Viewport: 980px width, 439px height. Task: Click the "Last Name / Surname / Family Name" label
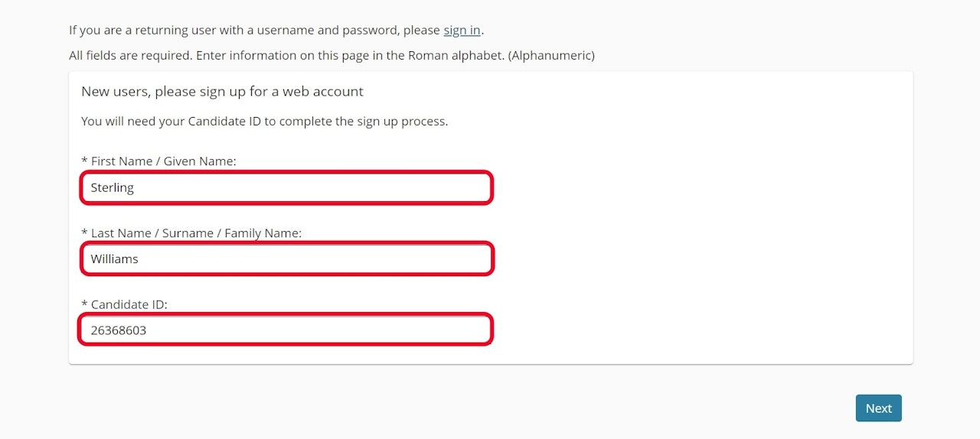[196, 233]
